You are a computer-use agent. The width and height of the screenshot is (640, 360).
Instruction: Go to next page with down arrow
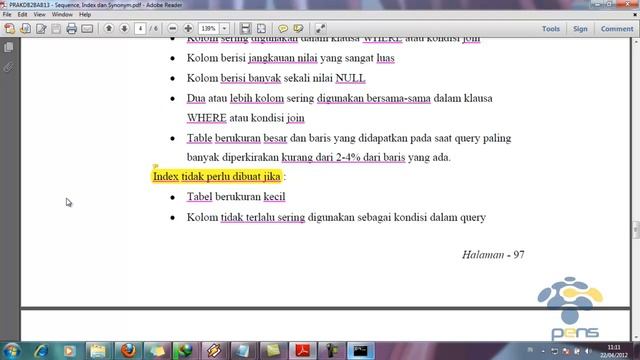(124, 29)
